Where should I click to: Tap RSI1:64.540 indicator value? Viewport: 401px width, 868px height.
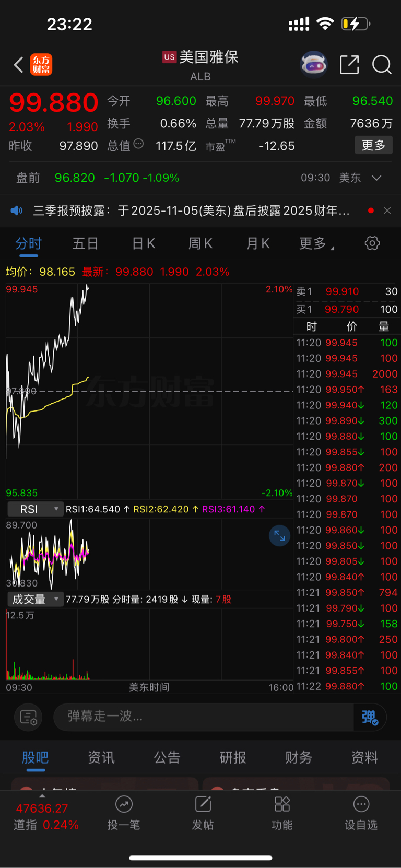[98, 509]
